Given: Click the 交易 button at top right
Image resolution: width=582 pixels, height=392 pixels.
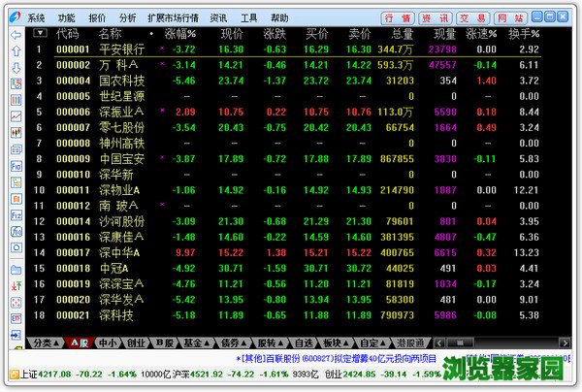Looking at the screenshot, I should pyautogui.click(x=472, y=17).
